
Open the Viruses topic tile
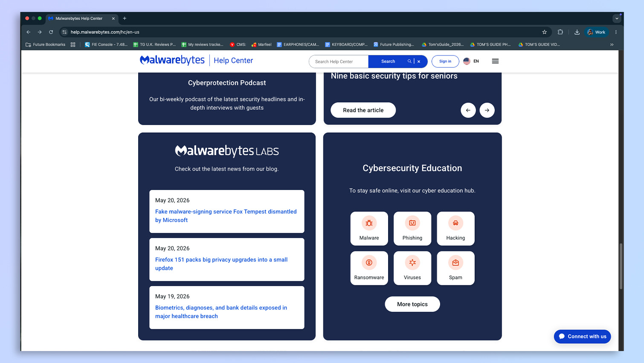pos(412,268)
